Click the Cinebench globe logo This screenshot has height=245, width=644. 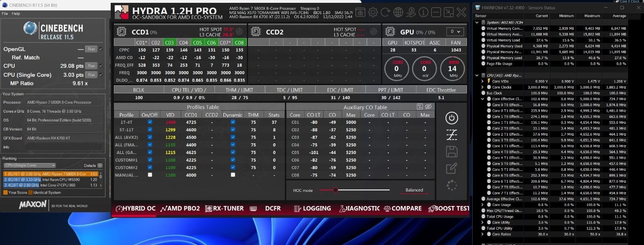tap(30, 29)
